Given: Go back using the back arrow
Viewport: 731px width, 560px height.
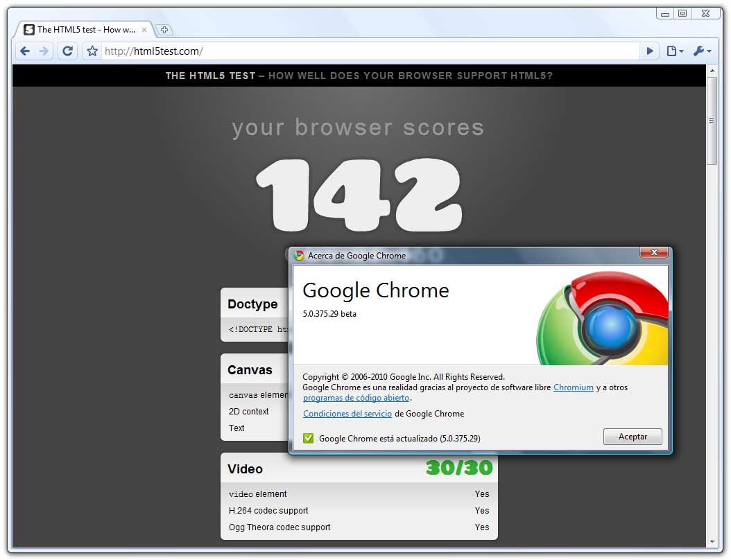Looking at the screenshot, I should 25,51.
